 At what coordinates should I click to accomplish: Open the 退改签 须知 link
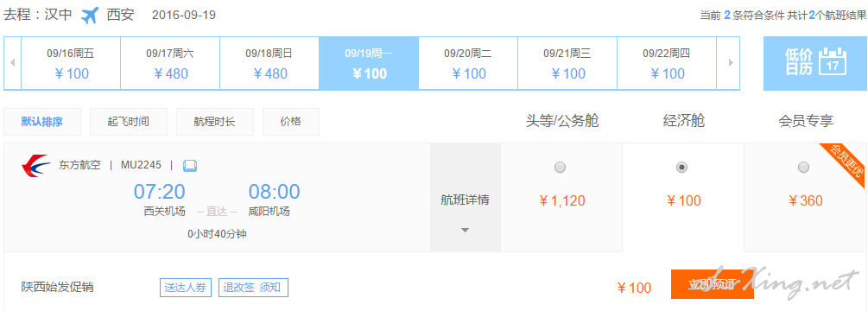253,288
